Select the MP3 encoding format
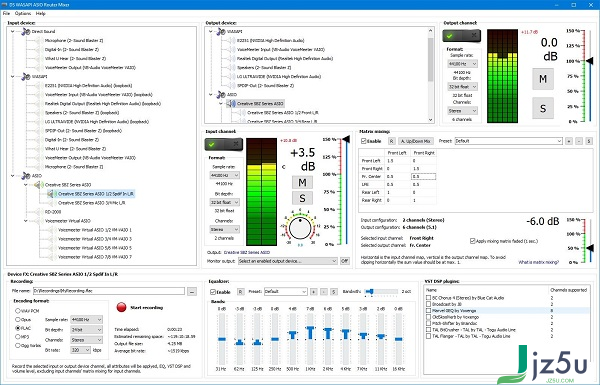 18,337
